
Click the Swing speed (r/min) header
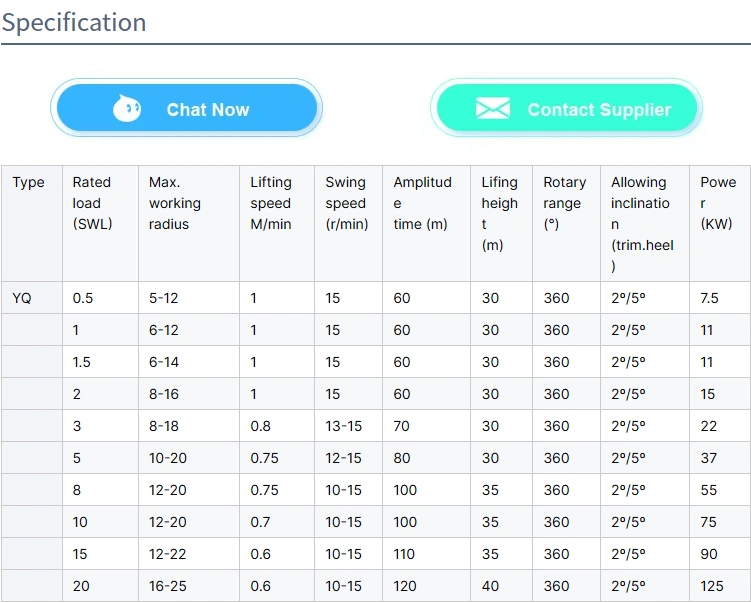coord(346,203)
